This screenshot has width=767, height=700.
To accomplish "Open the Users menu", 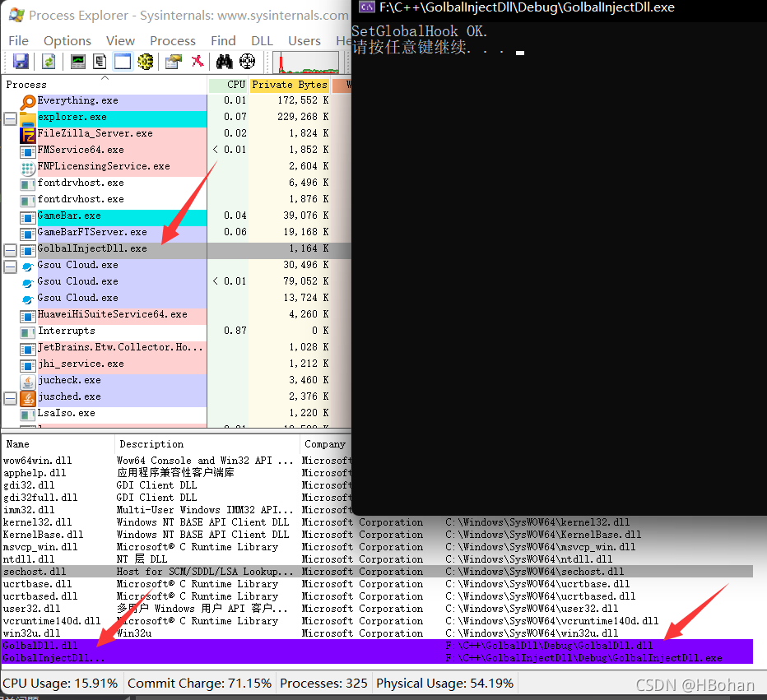I will [304, 40].
